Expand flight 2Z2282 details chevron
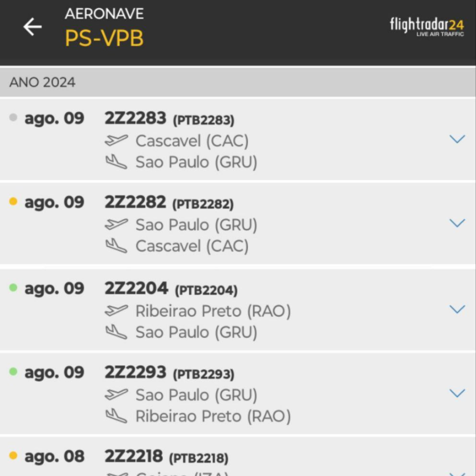This screenshot has width=476, height=476. click(x=457, y=223)
